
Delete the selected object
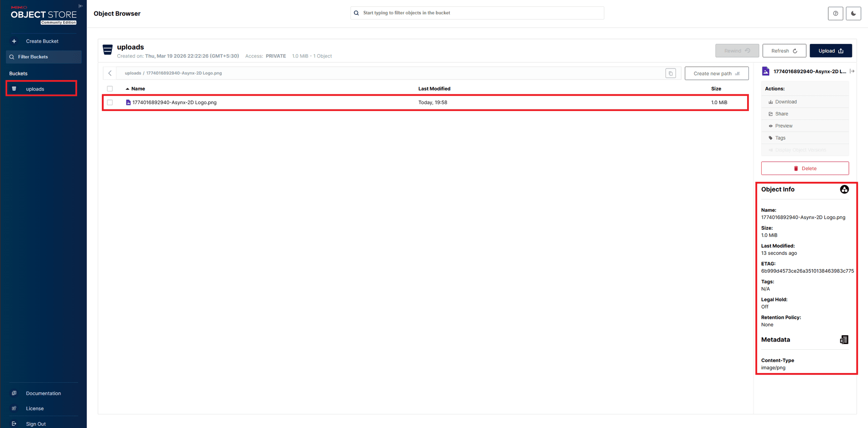click(x=805, y=168)
